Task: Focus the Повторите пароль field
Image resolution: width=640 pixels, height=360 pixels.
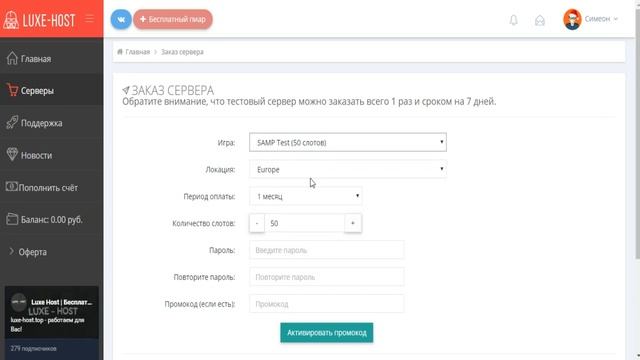Action: point(327,277)
